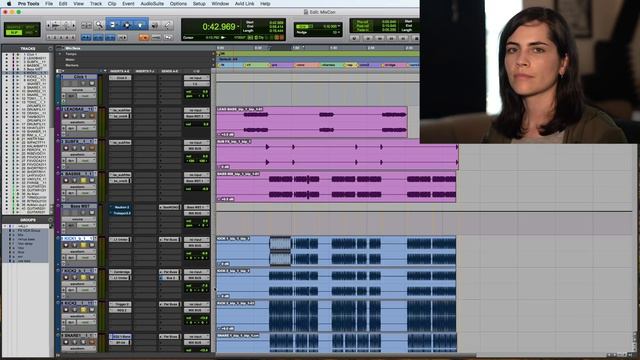The image size is (640, 360).
Task: Click the first blue toolbar toggle button
Action: coord(86,38)
